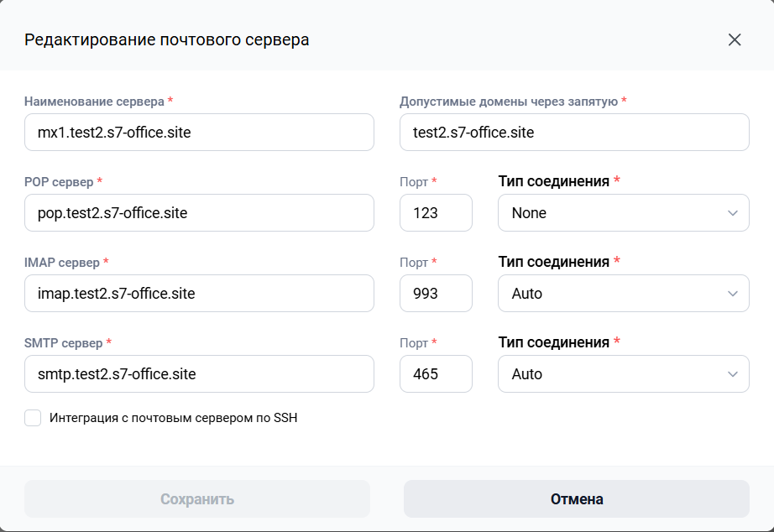Click the chevron arrow in POP connection dropdown
Viewport: 774px width, 532px height.
pos(733,213)
